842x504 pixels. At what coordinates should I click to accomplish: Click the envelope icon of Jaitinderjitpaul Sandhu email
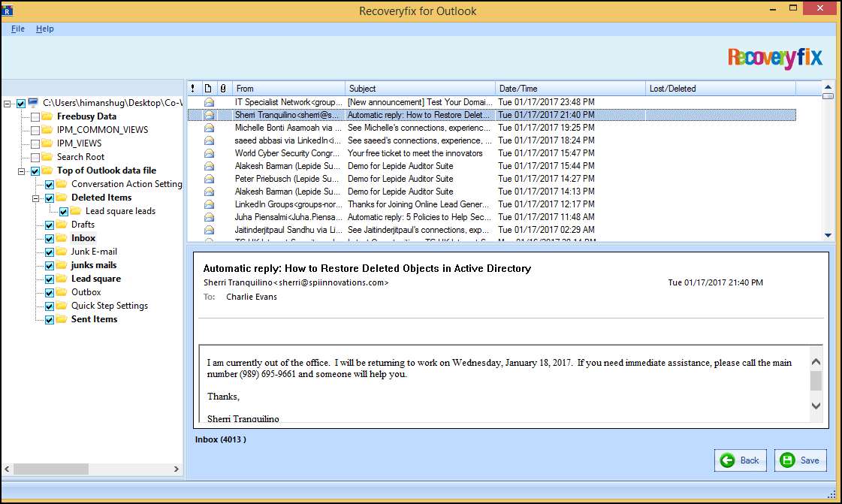209,230
